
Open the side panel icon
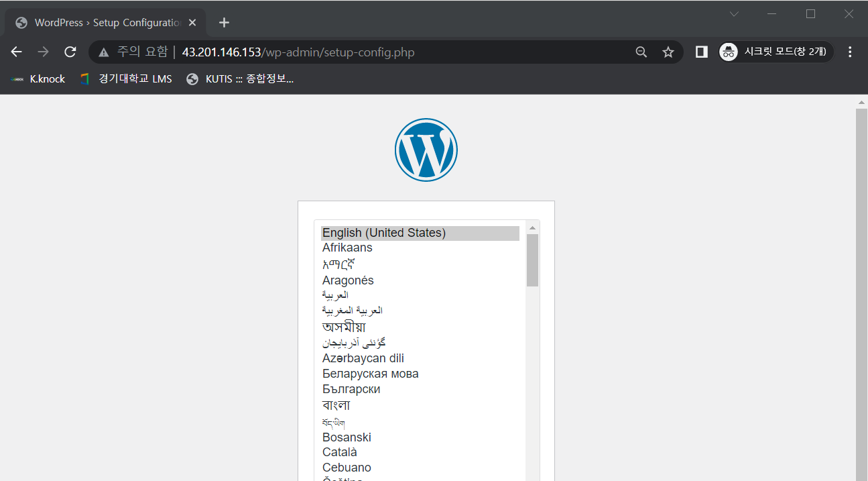tap(702, 52)
